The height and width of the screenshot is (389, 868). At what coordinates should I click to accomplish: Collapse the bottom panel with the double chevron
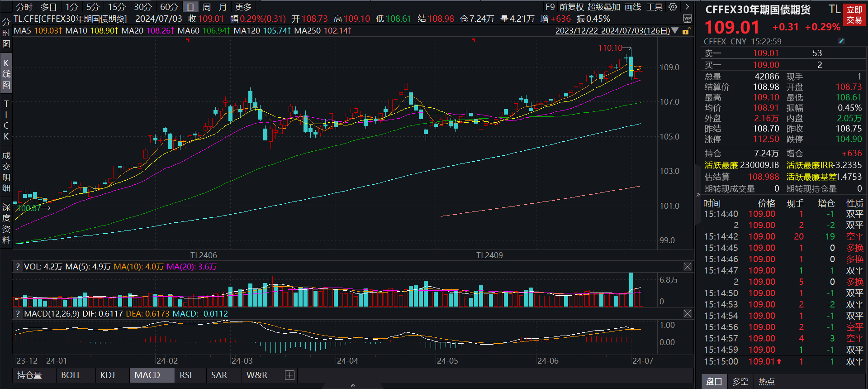[x=353, y=386]
